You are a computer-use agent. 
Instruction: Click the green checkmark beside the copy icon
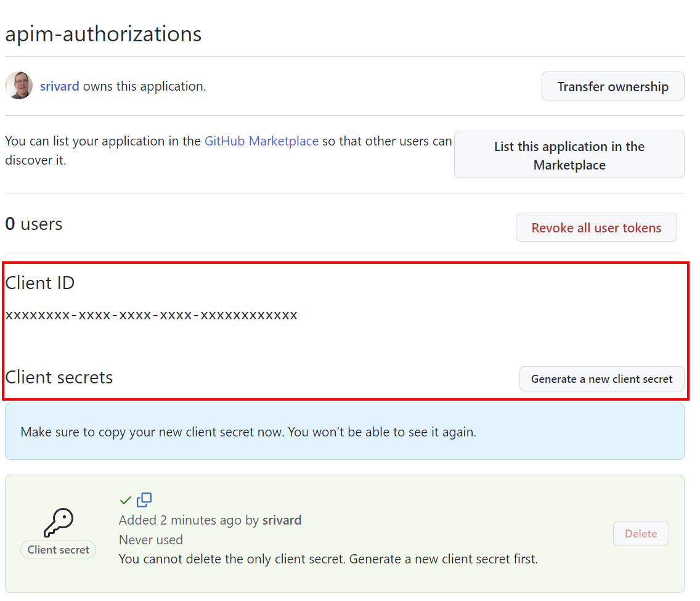pyautogui.click(x=126, y=500)
